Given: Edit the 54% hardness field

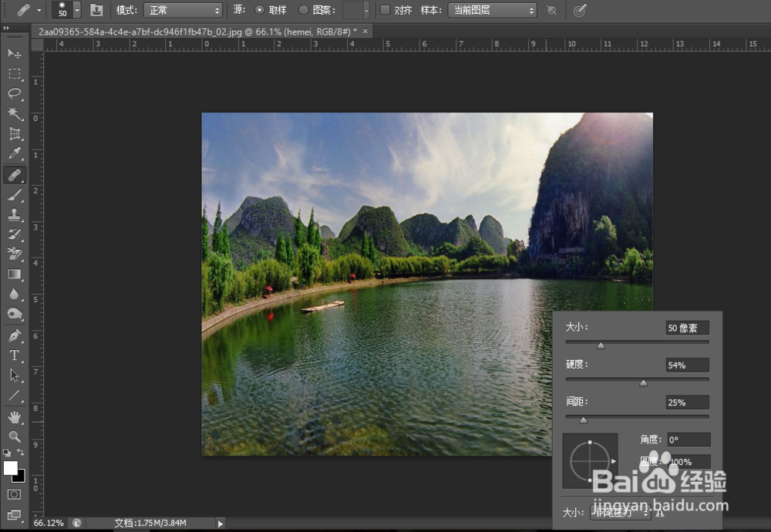Looking at the screenshot, I should click(688, 365).
